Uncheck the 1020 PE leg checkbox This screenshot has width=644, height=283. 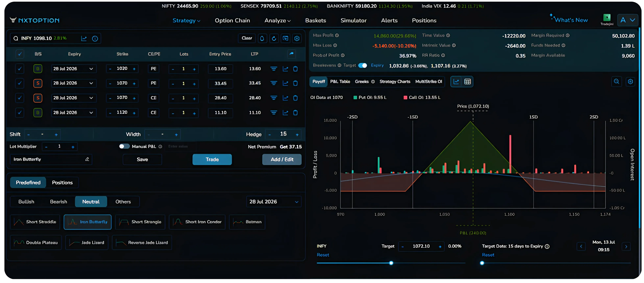tap(20, 69)
